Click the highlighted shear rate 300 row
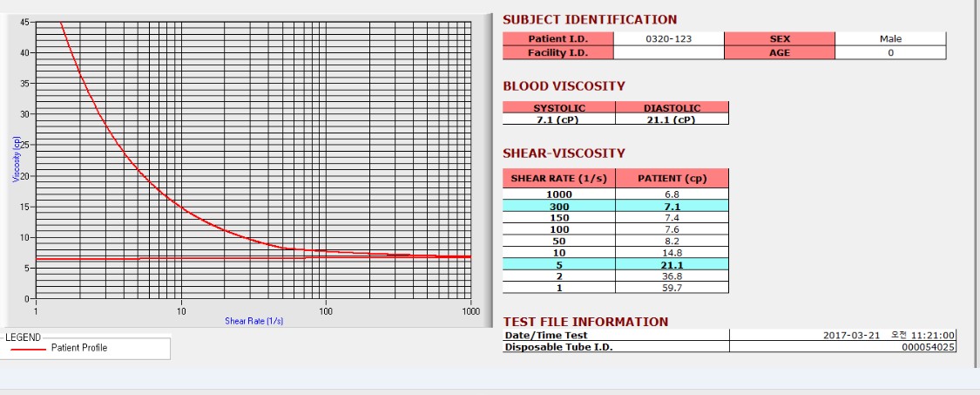 tap(616, 206)
